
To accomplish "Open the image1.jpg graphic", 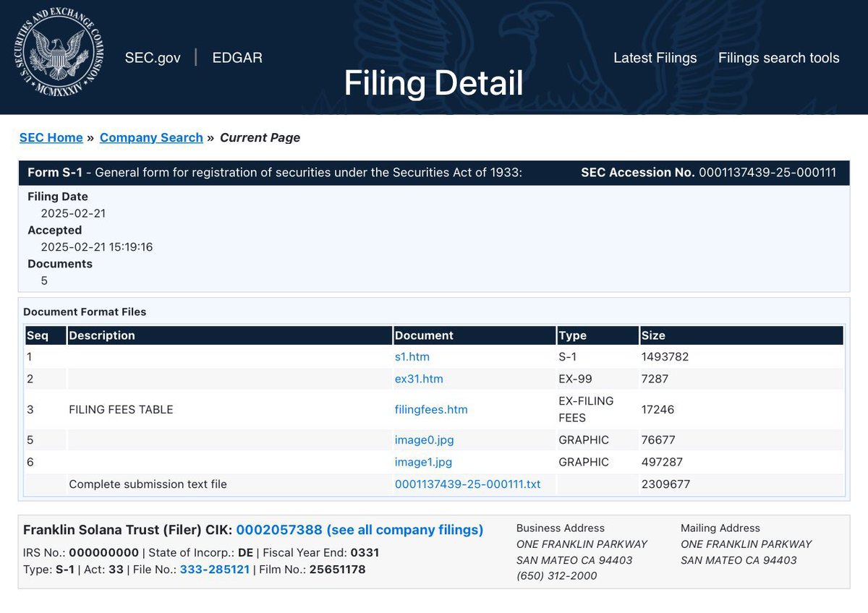I will click(x=423, y=462).
